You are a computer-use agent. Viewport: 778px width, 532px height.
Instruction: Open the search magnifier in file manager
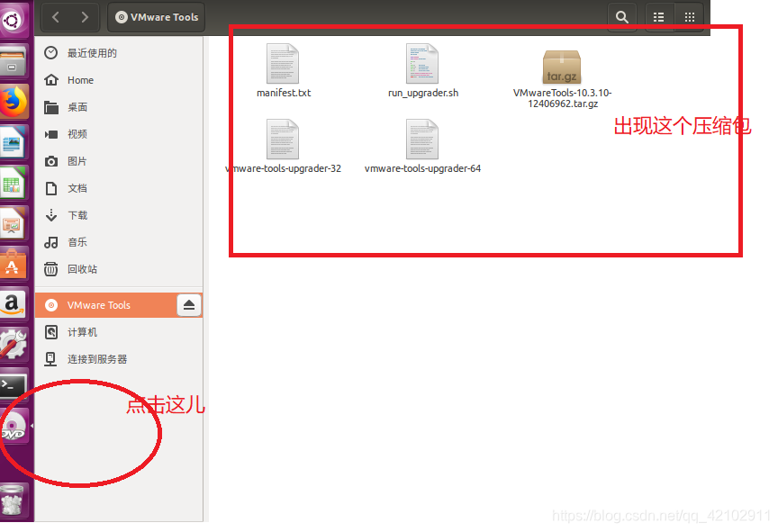coord(621,17)
